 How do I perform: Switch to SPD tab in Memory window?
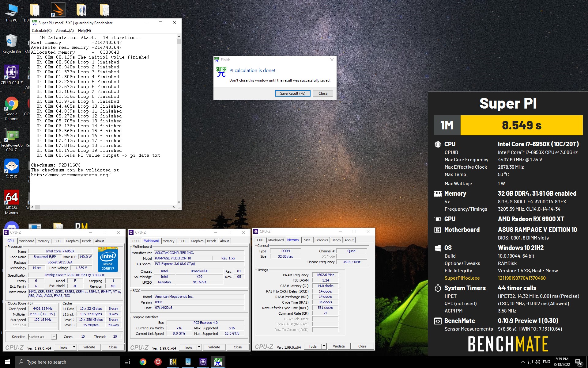(307, 240)
